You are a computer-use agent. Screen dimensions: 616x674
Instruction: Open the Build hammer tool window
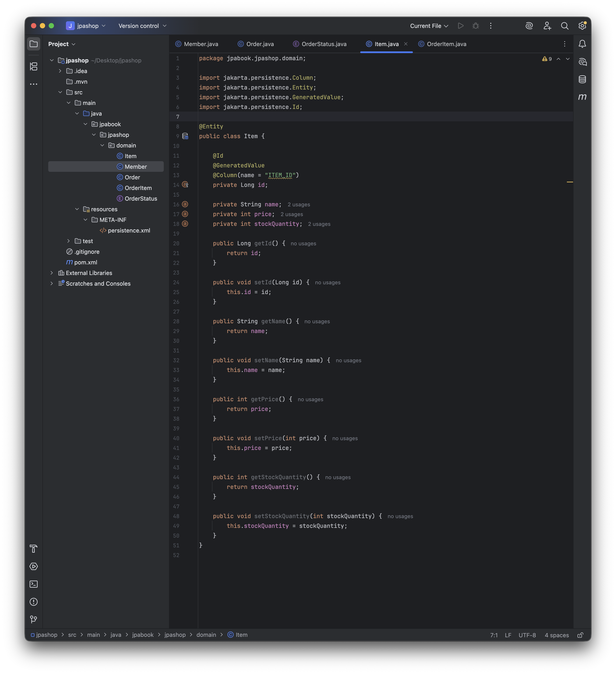(x=34, y=549)
